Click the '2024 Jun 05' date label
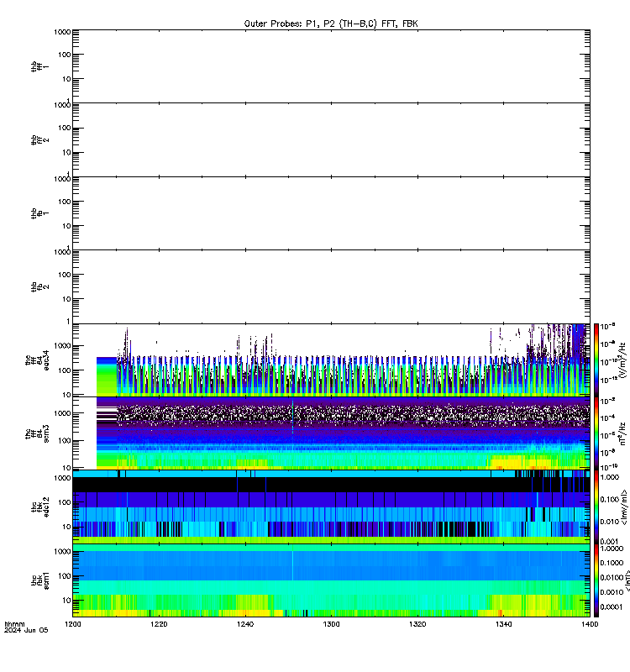630x672 pixels. click(26, 630)
